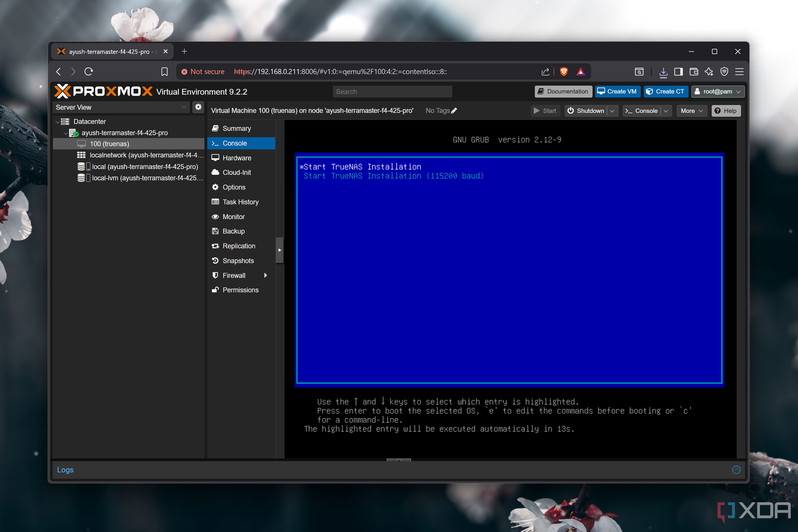The height and width of the screenshot is (532, 798).
Task: Open the Brave Wallet icon
Action: click(694, 72)
